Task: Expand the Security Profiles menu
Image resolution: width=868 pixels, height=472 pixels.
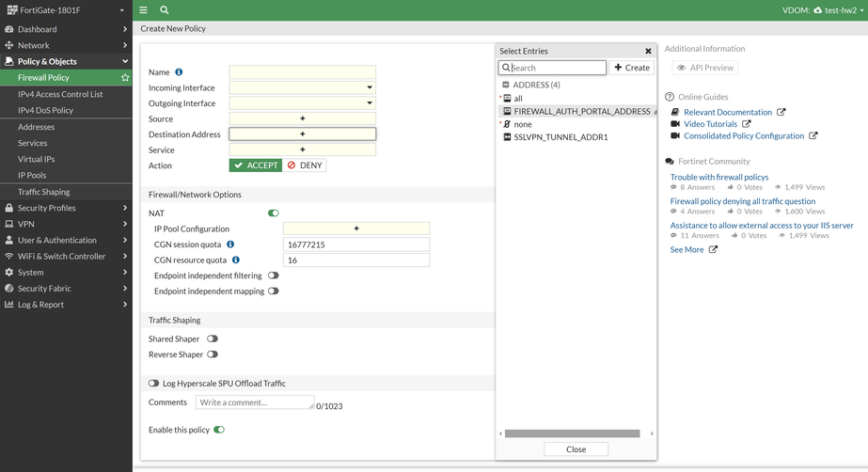Action: pyautogui.click(x=125, y=208)
